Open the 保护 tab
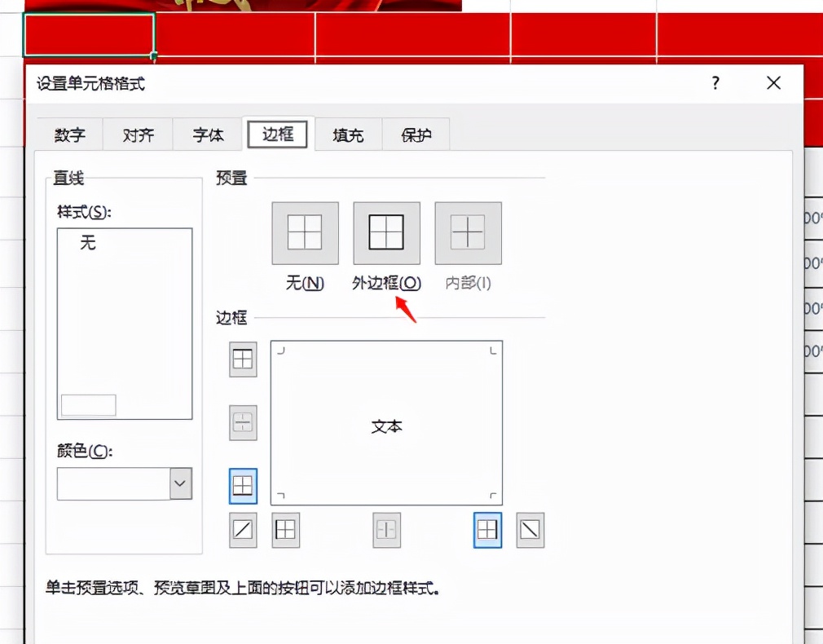 pyautogui.click(x=416, y=135)
